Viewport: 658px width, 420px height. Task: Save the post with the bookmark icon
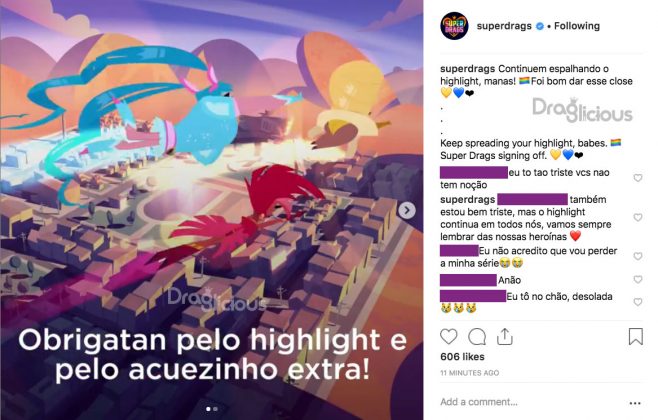click(x=635, y=337)
